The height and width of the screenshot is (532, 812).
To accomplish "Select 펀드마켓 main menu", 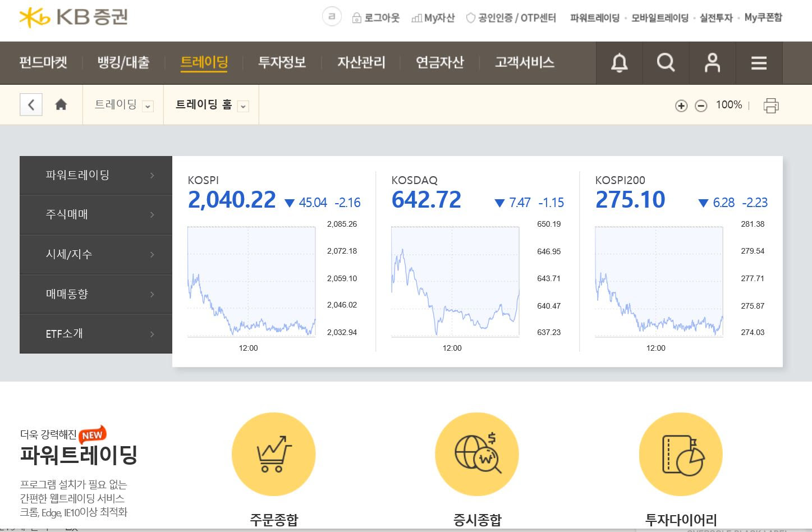I will [x=43, y=62].
